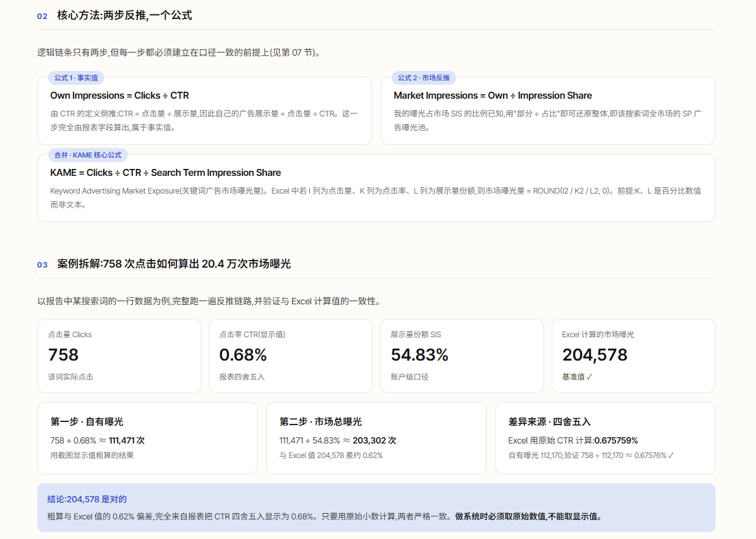Click the heading 第一步 · 自有曝光
The width and height of the screenshot is (756, 539).
click(87, 422)
